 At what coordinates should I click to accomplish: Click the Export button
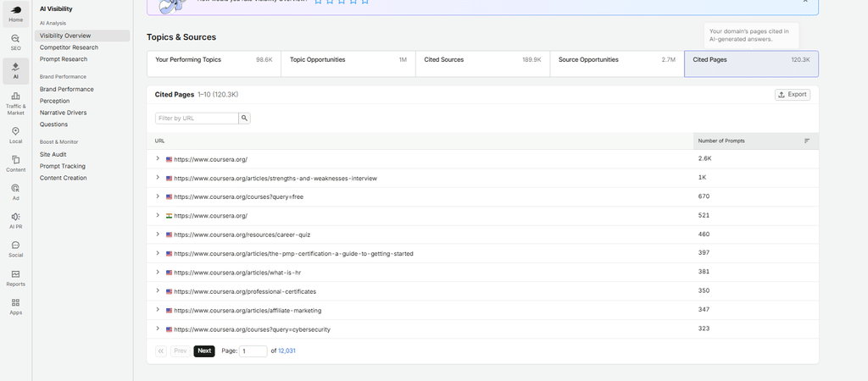coord(793,95)
